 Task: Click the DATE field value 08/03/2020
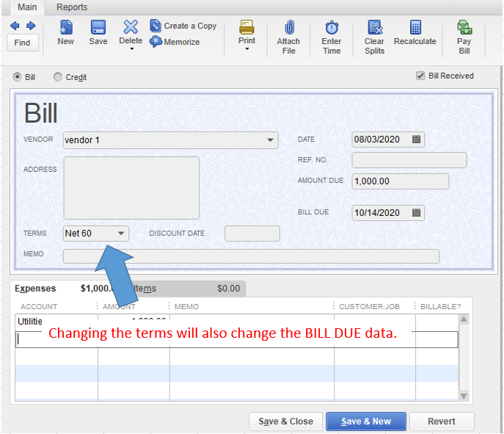[376, 140]
